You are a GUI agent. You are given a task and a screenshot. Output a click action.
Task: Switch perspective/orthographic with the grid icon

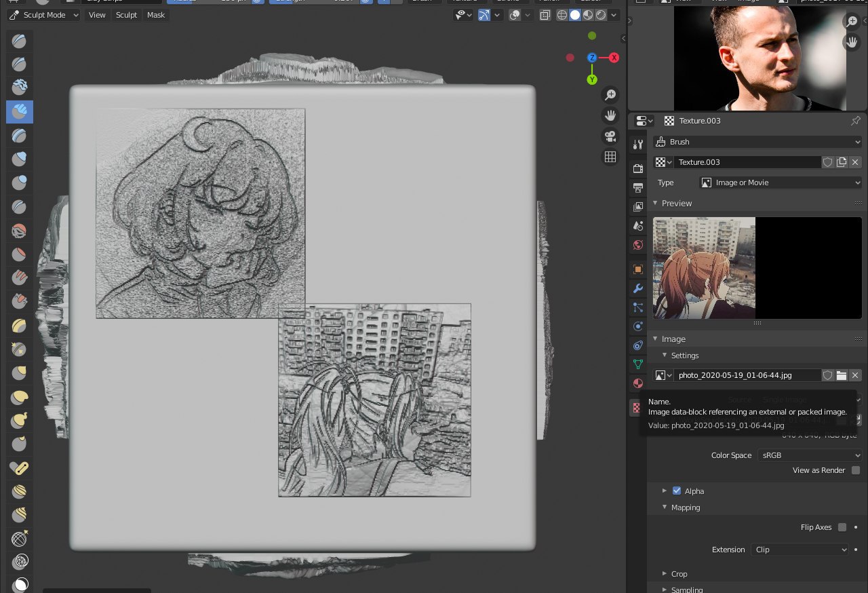[610, 157]
